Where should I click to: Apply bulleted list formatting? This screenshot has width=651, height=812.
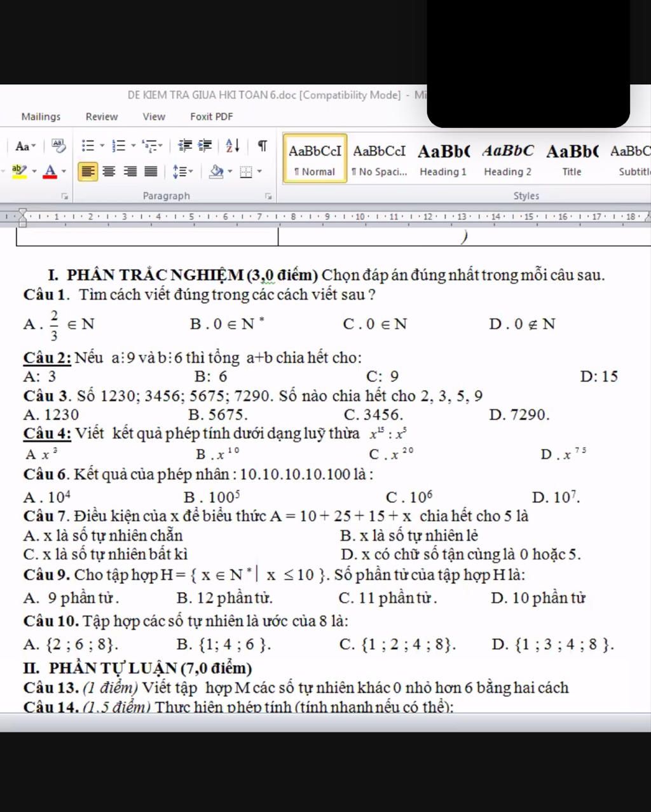(x=88, y=146)
